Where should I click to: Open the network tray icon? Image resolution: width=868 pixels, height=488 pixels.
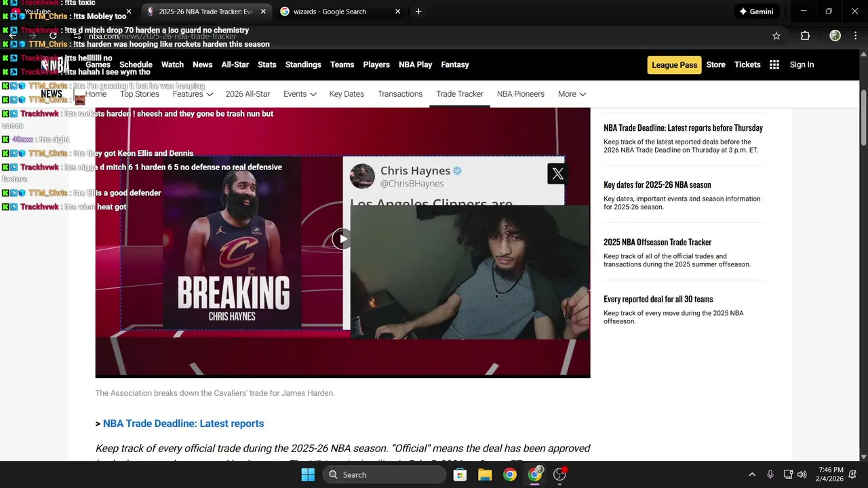[788, 474]
